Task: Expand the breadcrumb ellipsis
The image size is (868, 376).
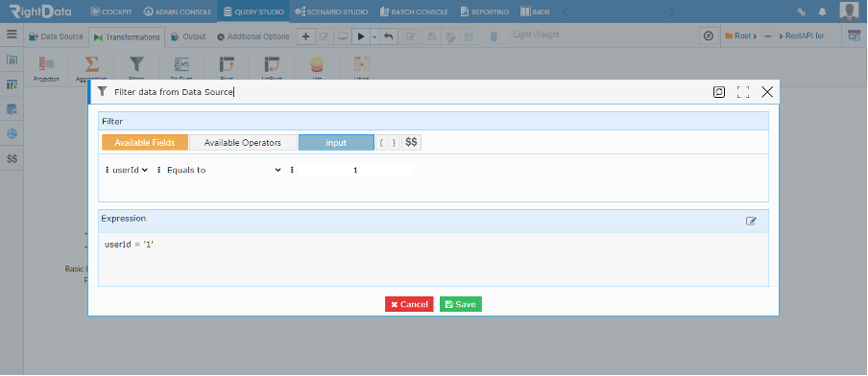Action: click(x=768, y=35)
